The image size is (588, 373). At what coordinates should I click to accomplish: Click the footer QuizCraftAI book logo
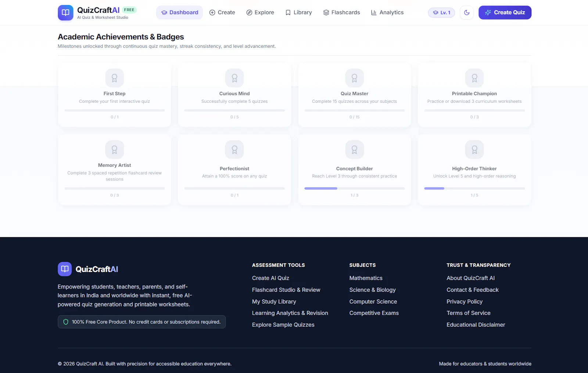point(65,269)
